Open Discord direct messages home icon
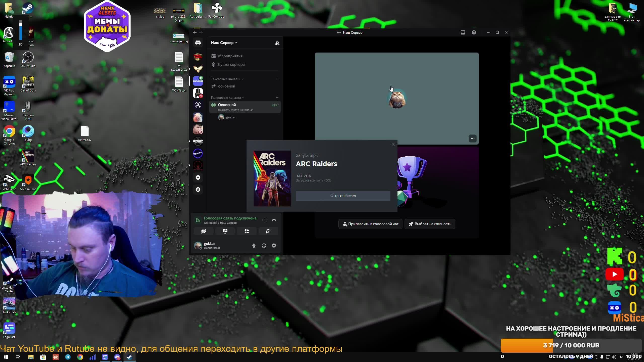 pos(198,43)
